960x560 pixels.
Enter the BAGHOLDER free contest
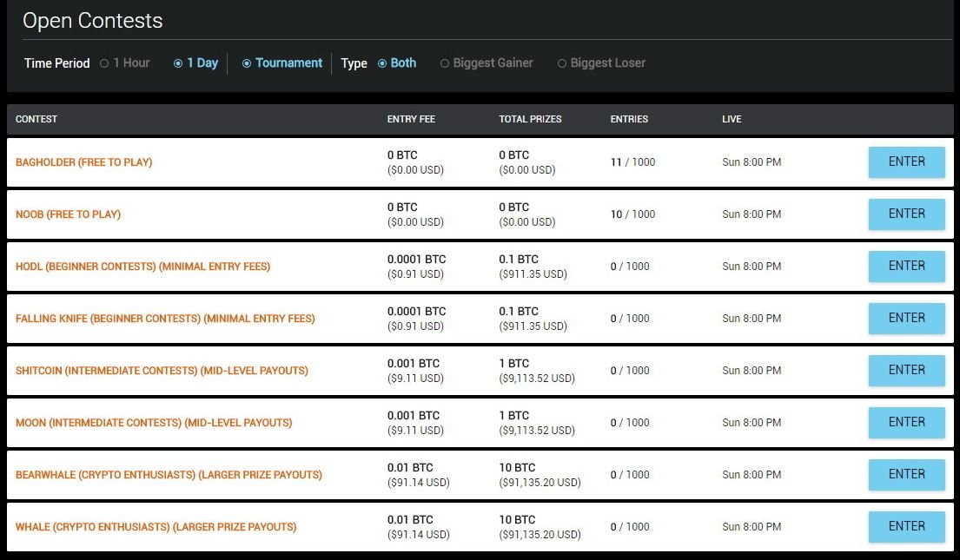[x=907, y=162]
